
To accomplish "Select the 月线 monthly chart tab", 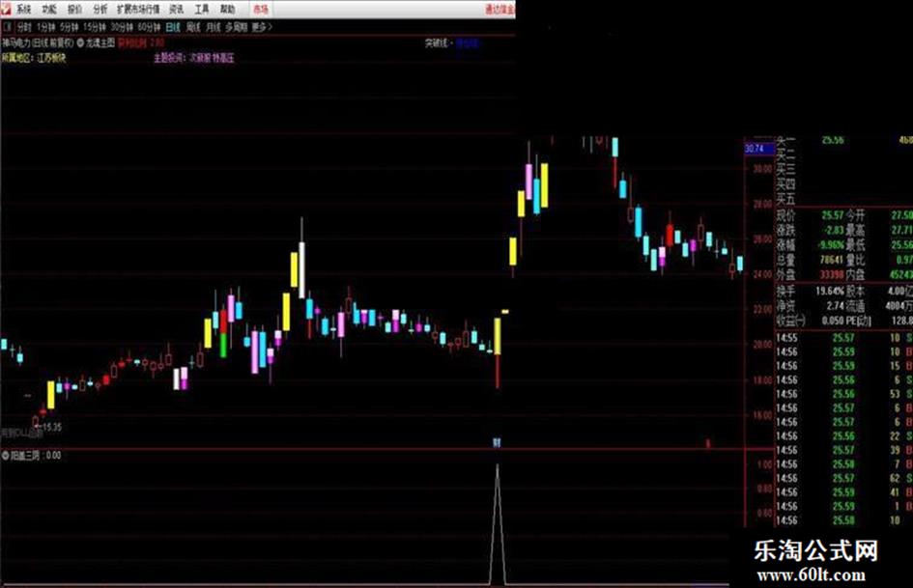I will click(214, 27).
